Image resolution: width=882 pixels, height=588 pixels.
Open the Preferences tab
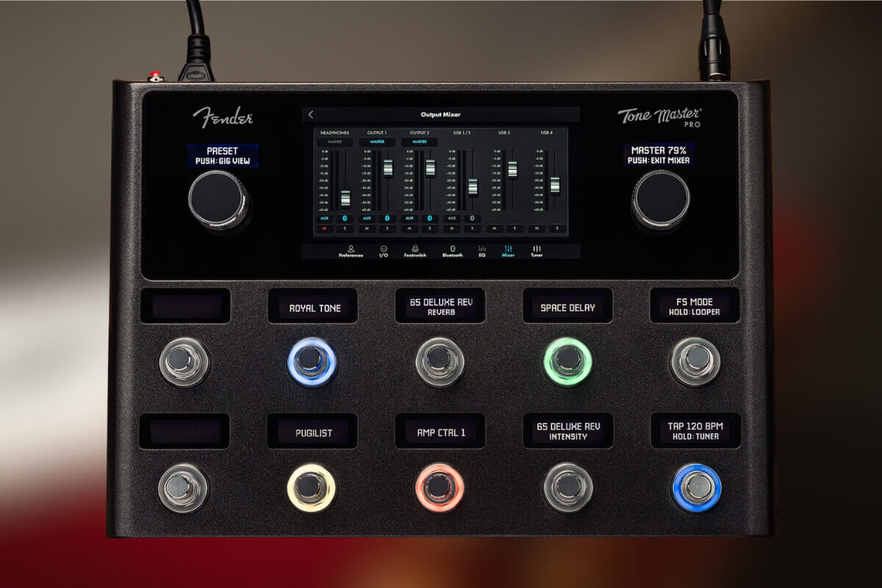click(351, 251)
